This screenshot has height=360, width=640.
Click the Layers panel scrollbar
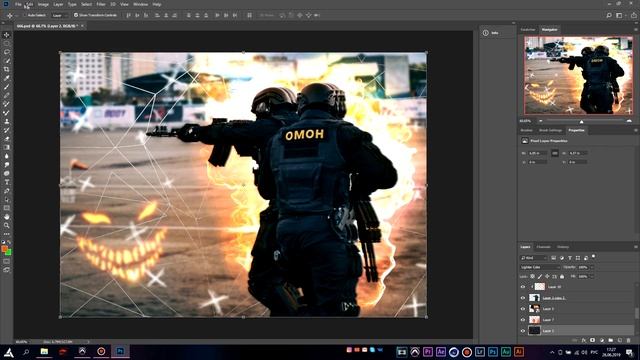coord(636,313)
